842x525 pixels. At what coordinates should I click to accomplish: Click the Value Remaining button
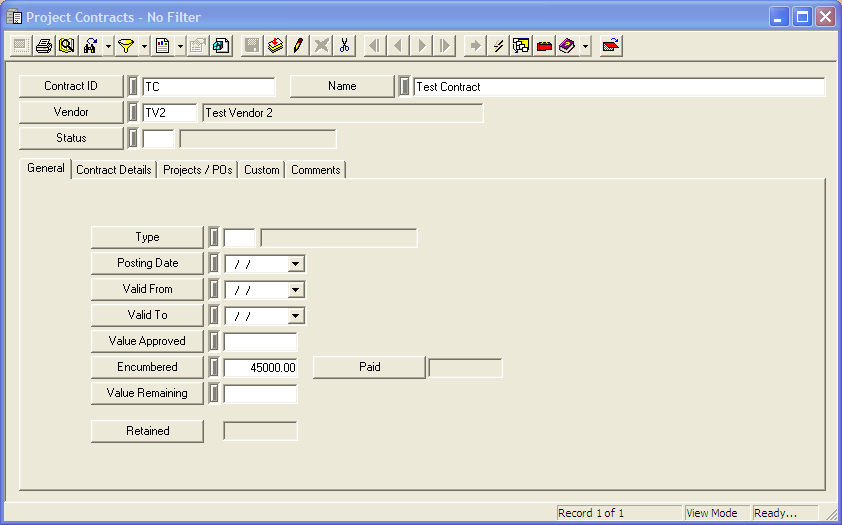[x=147, y=393]
